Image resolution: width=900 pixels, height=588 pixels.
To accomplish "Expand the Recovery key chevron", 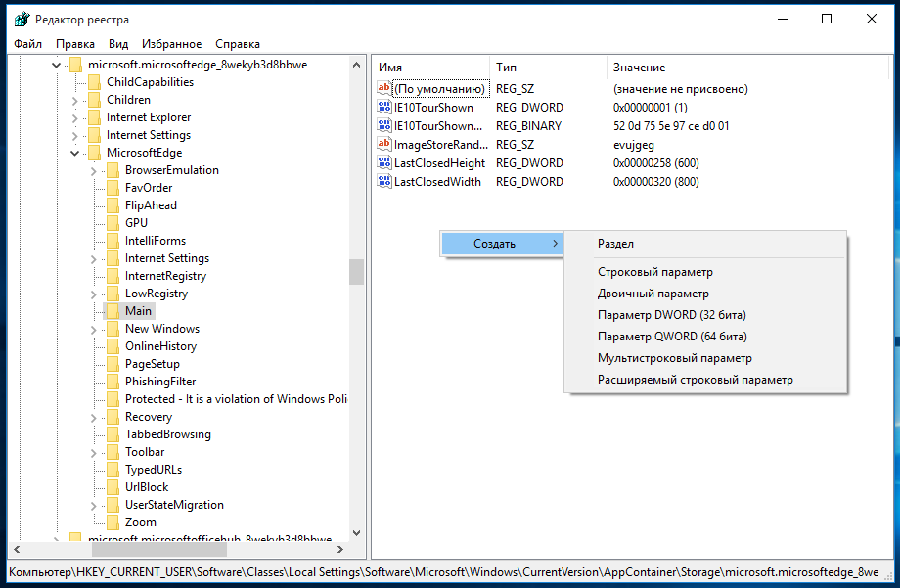I will point(94,418).
